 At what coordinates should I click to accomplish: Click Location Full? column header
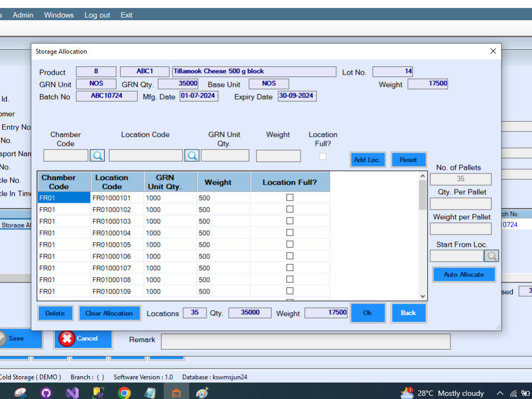click(x=290, y=182)
